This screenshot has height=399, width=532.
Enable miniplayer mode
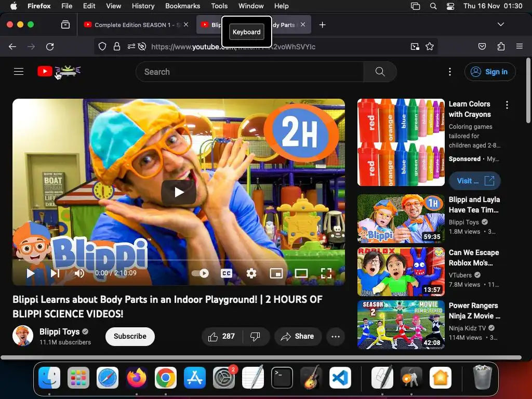click(x=276, y=273)
